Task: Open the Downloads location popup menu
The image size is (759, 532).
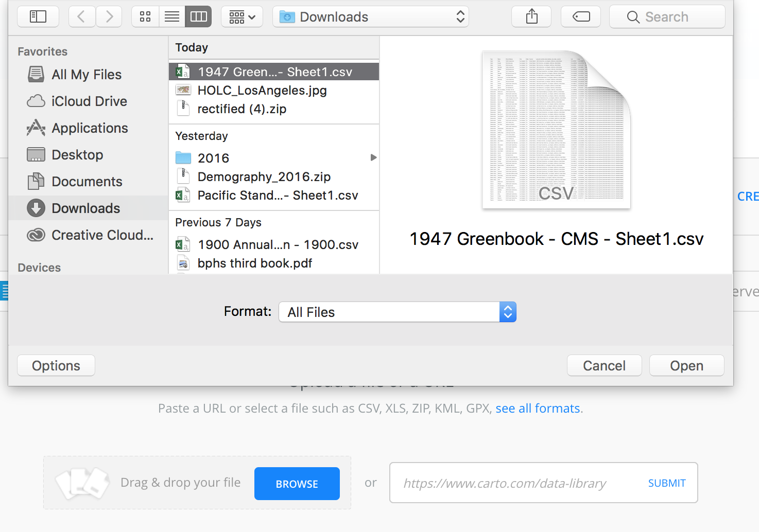Action: click(x=371, y=16)
